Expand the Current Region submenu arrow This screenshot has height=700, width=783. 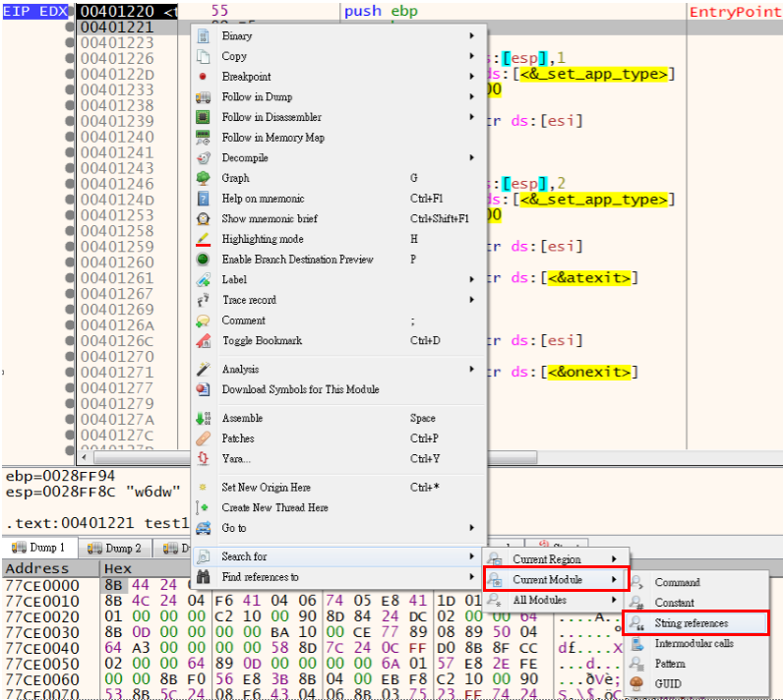click(614, 559)
